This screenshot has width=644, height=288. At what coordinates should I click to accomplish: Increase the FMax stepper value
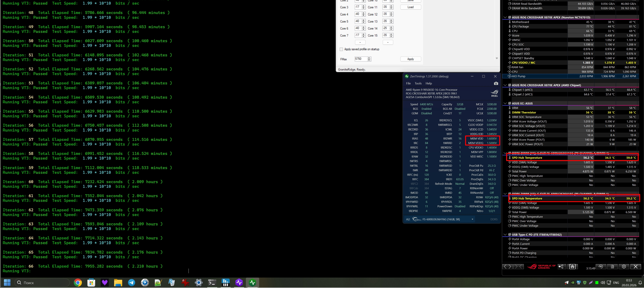click(x=369, y=58)
